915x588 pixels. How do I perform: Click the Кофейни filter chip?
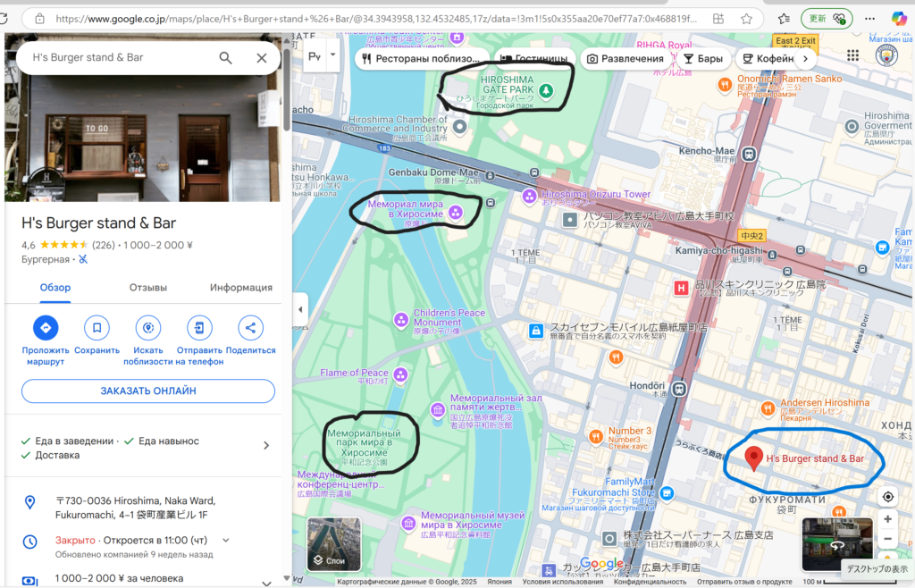[768, 59]
